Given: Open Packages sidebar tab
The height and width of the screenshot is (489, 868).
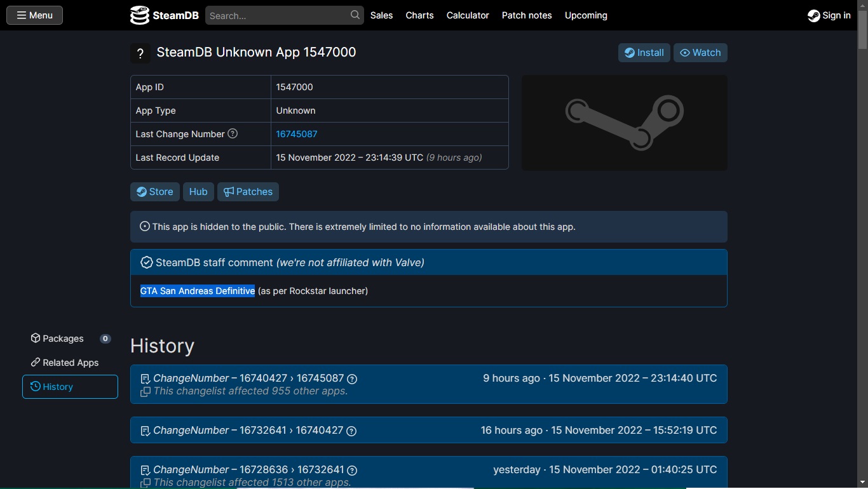Looking at the screenshot, I should (x=70, y=338).
